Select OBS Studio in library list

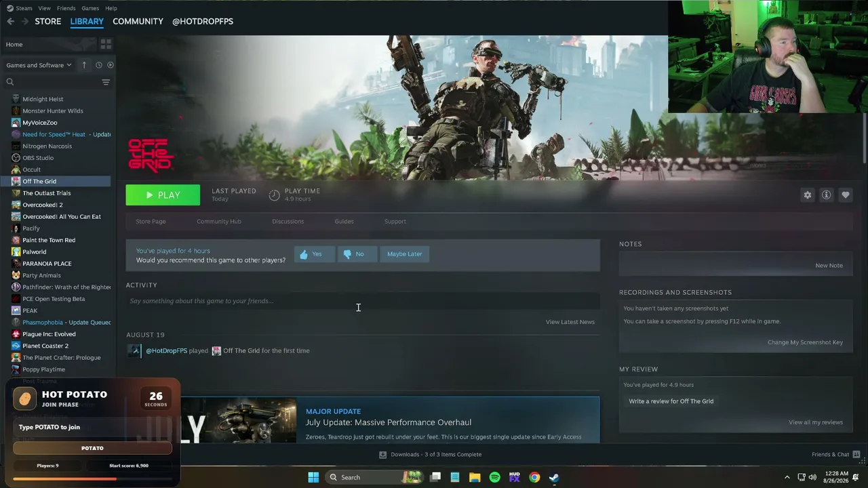tap(38, 158)
